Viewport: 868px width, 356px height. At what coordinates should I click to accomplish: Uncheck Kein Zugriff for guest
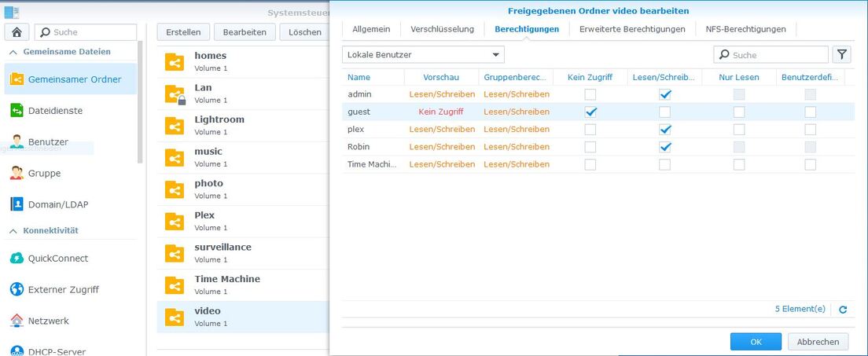(590, 112)
